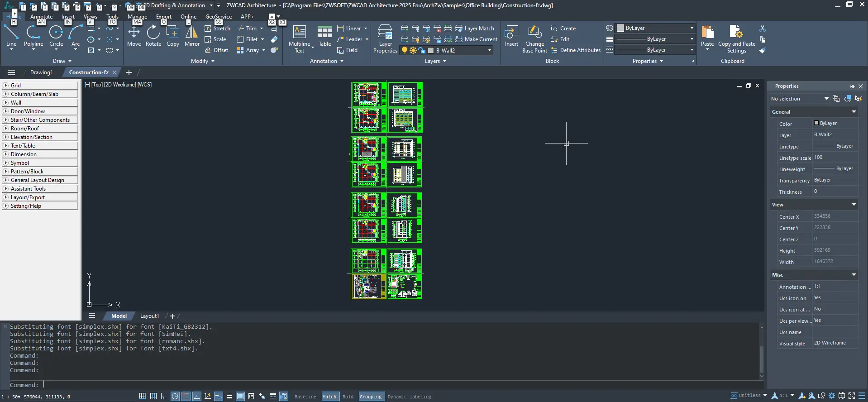The height and width of the screenshot is (402, 868).
Task: Toggle object snap in status bar
Action: 186,396
